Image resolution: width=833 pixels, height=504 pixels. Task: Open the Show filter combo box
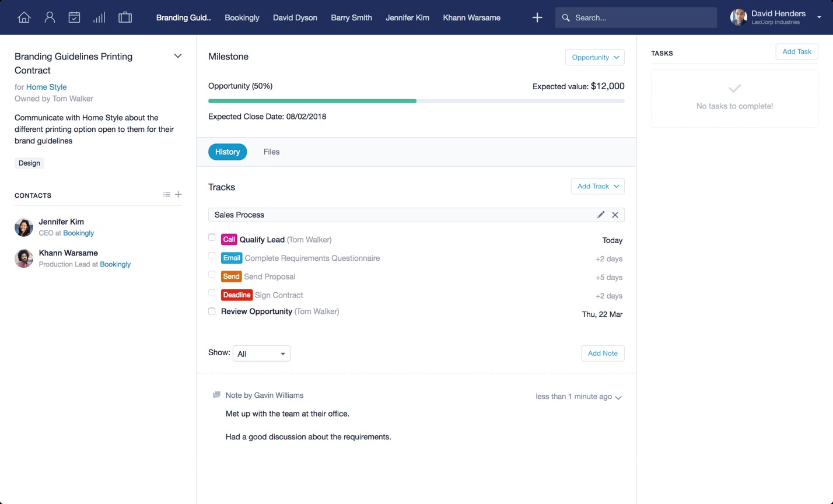(x=261, y=353)
